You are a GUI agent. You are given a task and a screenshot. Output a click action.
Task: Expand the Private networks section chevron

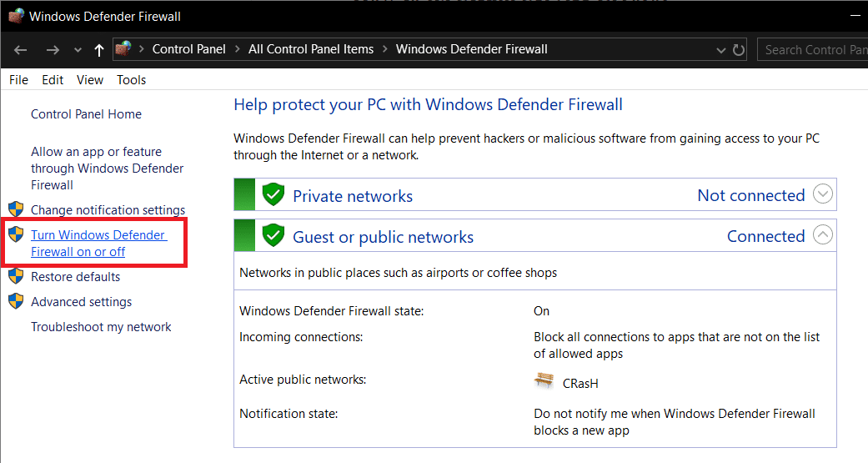(822, 194)
